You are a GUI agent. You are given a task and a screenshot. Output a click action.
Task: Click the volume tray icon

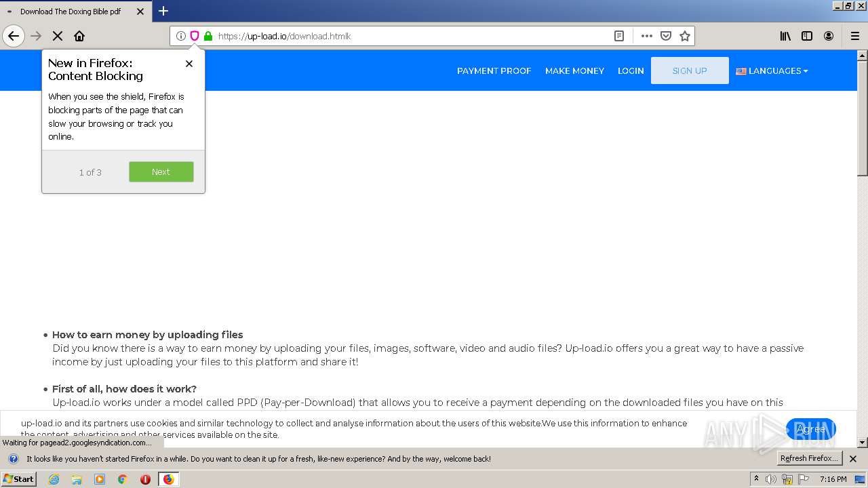(x=771, y=479)
